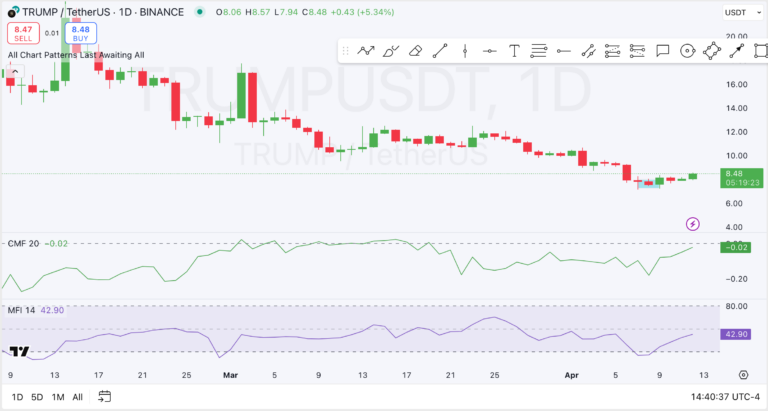Switch to 5D time range
This screenshot has height=411, width=768.
[x=37, y=397]
